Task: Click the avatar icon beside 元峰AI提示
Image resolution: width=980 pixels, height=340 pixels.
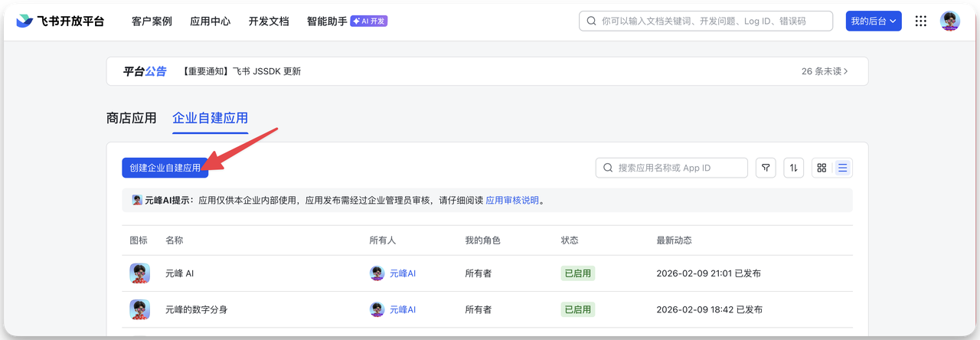Action: tap(137, 201)
